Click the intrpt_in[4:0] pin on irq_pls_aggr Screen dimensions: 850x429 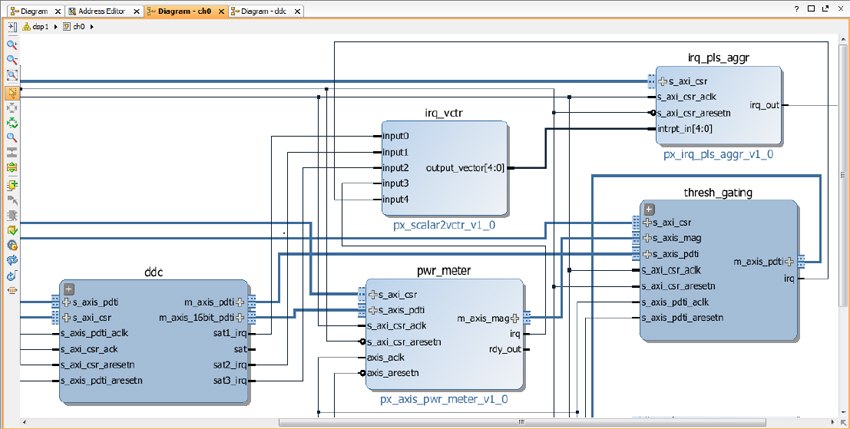tap(685, 129)
